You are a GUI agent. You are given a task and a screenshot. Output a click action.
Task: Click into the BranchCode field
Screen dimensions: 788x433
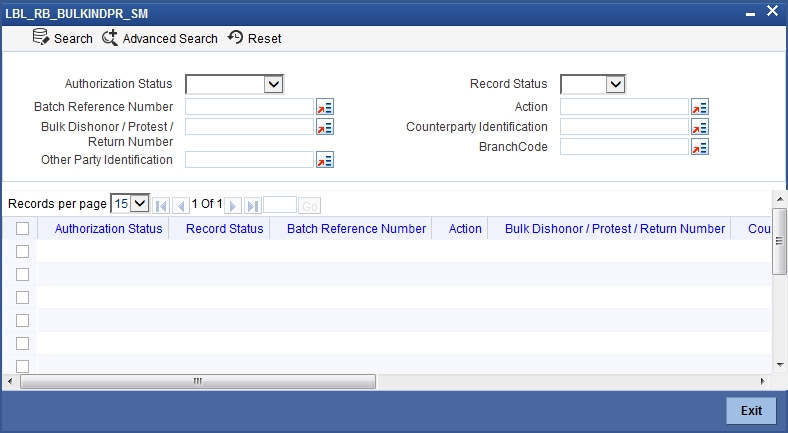pos(624,147)
